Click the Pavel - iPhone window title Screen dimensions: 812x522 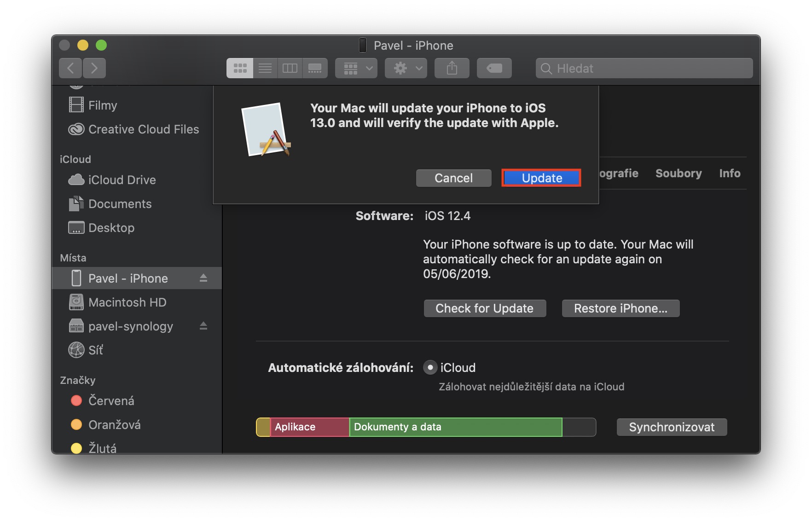pyautogui.click(x=413, y=46)
